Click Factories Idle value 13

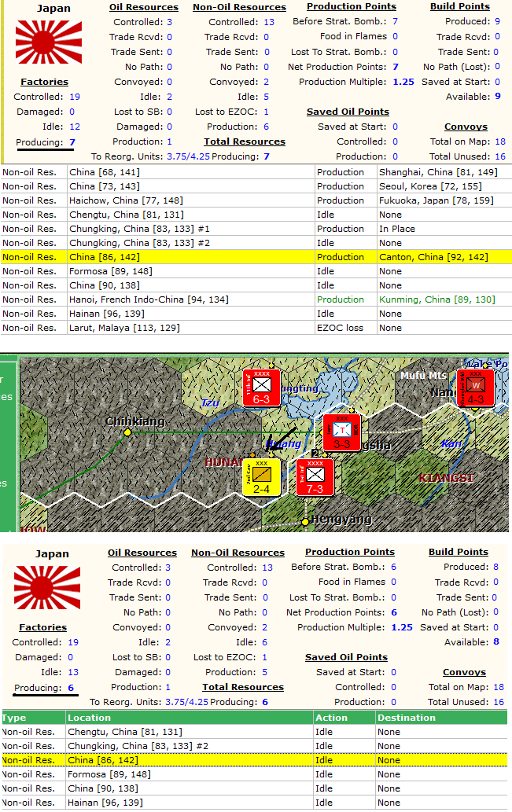tap(73, 672)
